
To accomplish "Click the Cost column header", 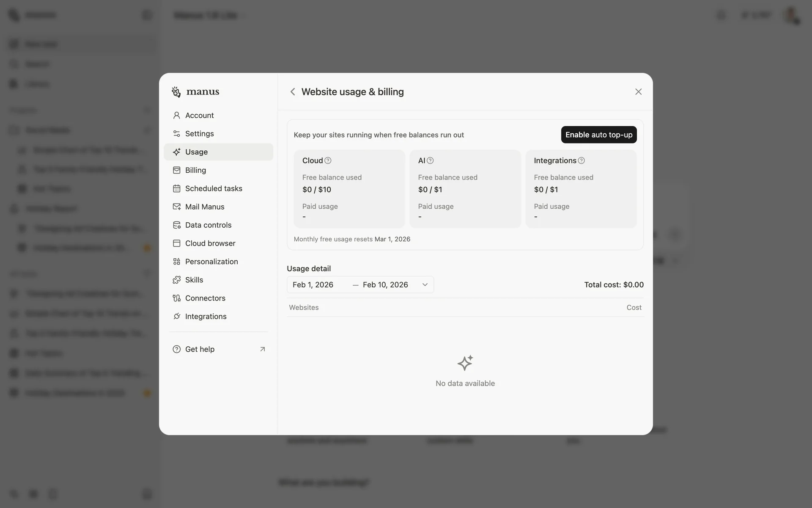I will coord(634,308).
